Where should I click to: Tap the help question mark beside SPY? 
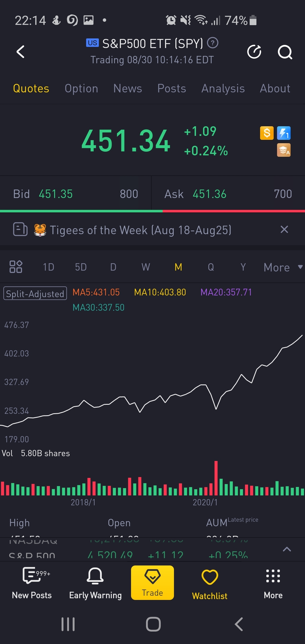pos(213,43)
